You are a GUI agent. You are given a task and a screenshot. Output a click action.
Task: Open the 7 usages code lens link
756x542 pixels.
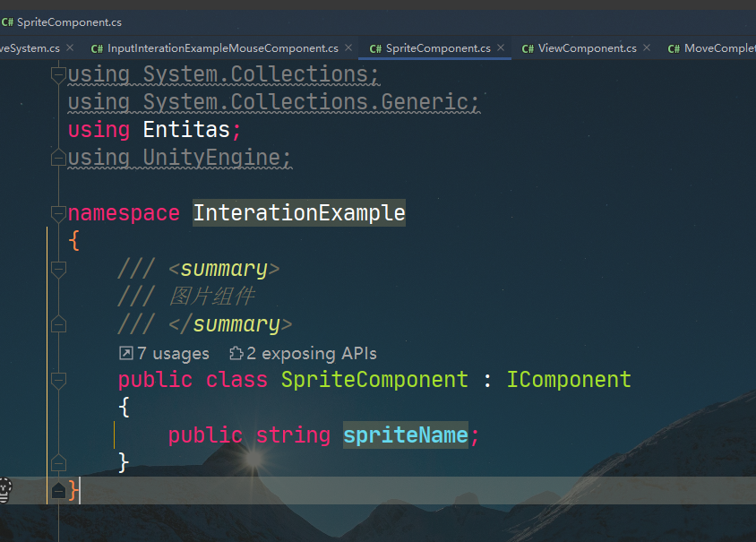pyautogui.click(x=173, y=354)
